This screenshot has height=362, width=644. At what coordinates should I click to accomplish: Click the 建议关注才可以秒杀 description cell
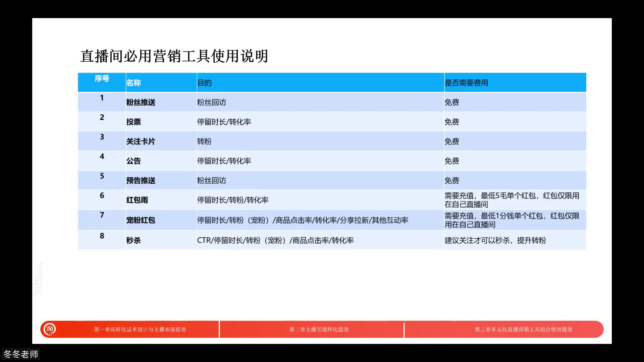[x=495, y=240]
